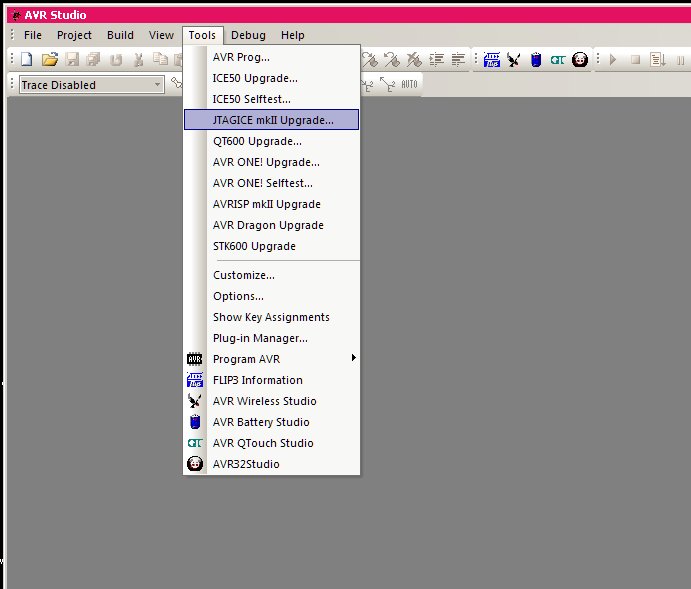The image size is (691, 589).
Task: Choose QT600 Upgrade... menu entry
Action: (271, 141)
